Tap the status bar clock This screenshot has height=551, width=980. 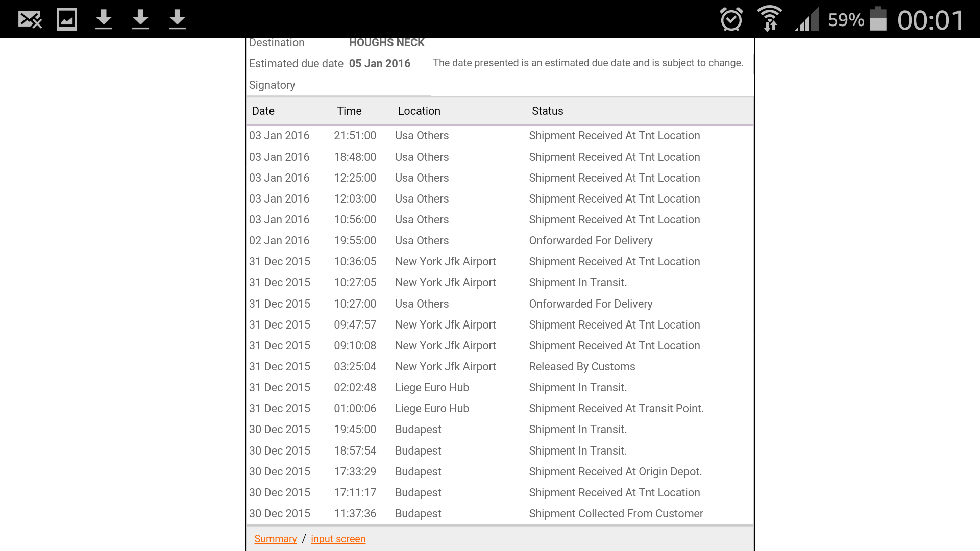tap(930, 20)
